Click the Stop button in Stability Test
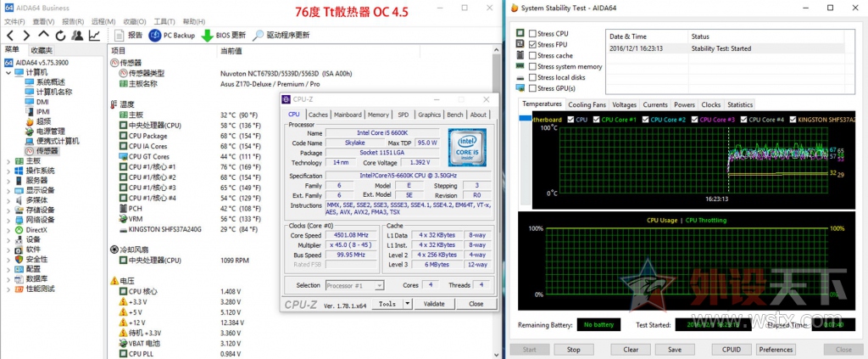This screenshot has height=359, width=868. pos(574,350)
